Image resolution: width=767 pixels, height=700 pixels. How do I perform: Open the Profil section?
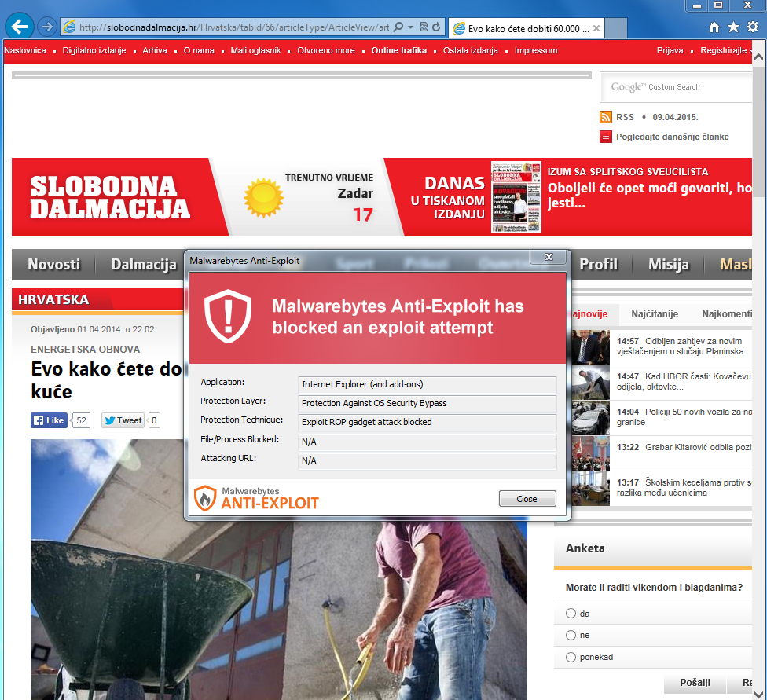[x=598, y=265]
